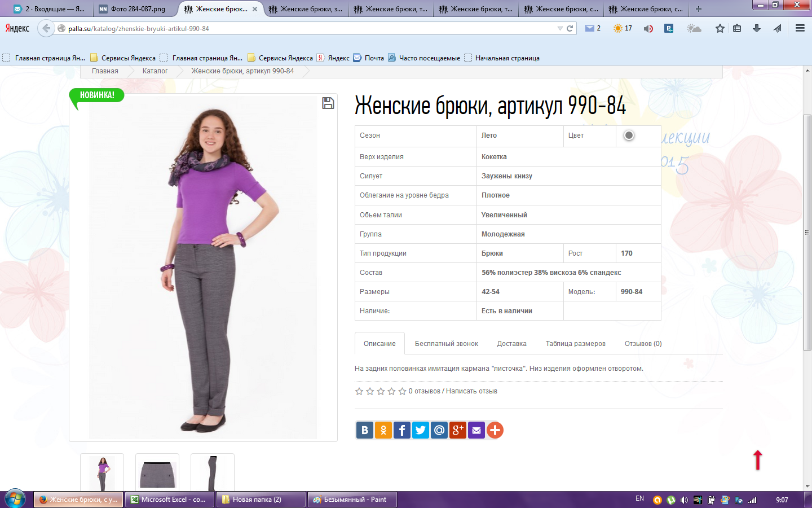Click the Яндекс bookmark in bookmarks bar
812x508 pixels.
333,58
